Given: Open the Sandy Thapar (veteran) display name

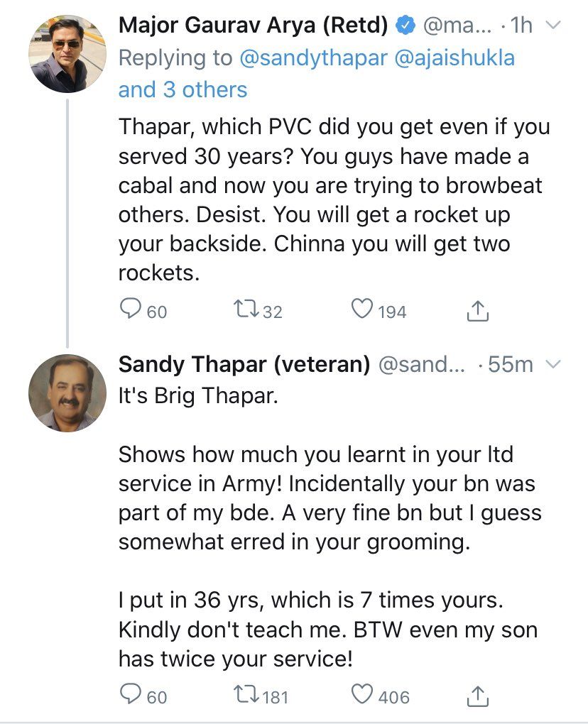Looking at the screenshot, I should (244, 365).
